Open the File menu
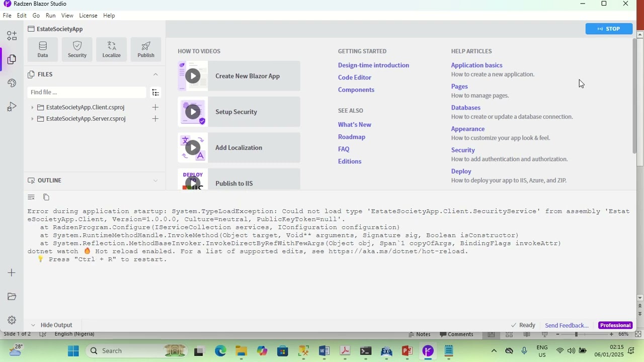 tap(7, 16)
